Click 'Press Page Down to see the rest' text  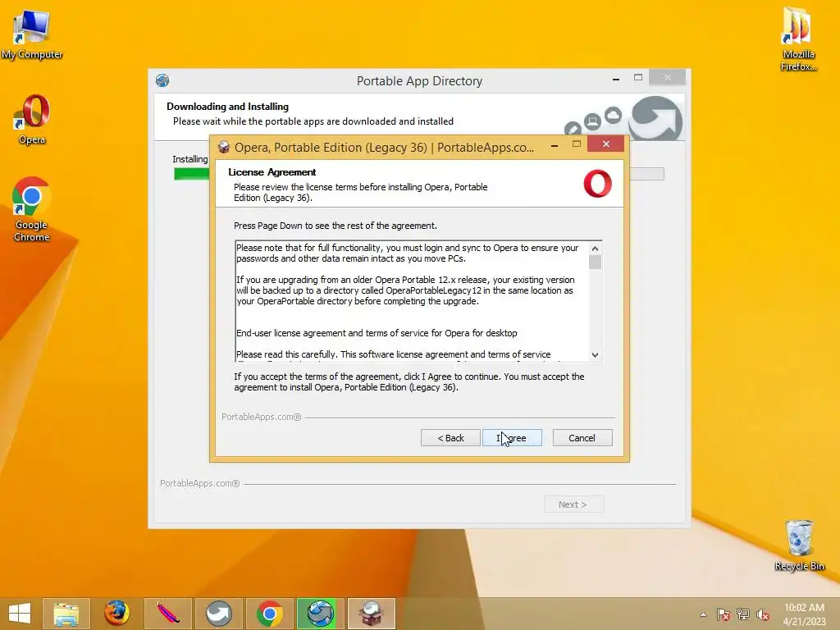coord(336,226)
